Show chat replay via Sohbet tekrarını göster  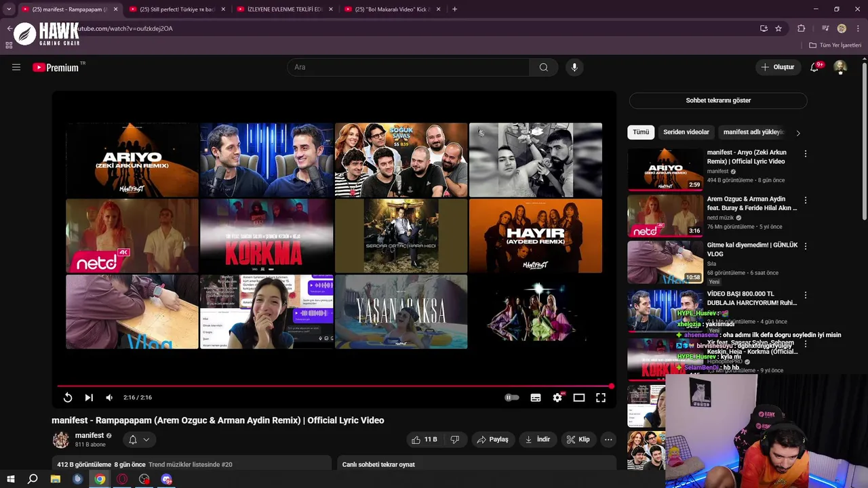(718, 100)
